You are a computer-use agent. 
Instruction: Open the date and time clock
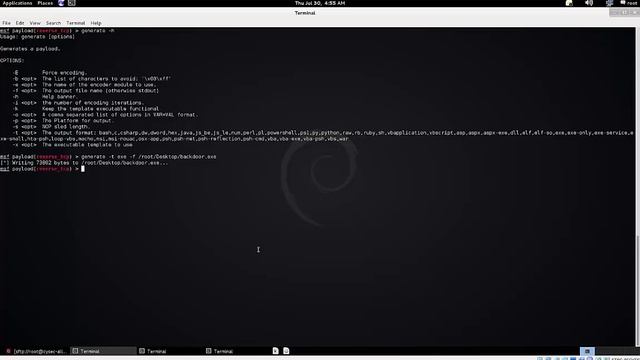(320, 3)
